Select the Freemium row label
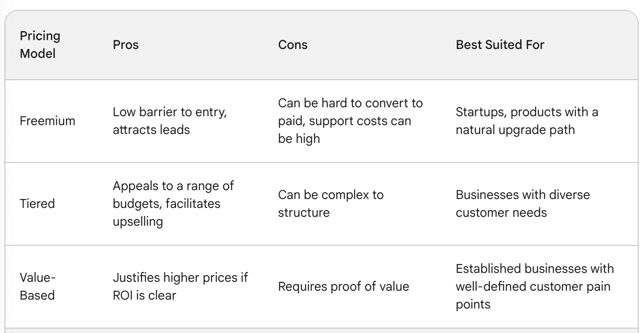 pyautogui.click(x=47, y=121)
